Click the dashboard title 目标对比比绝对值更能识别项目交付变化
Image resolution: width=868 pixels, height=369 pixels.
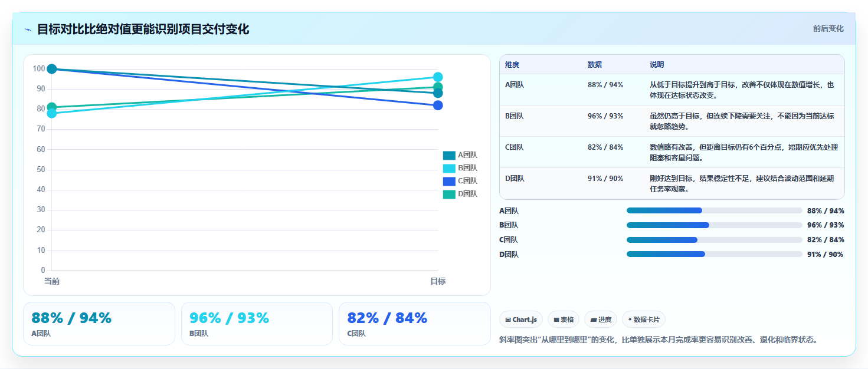[143, 29]
